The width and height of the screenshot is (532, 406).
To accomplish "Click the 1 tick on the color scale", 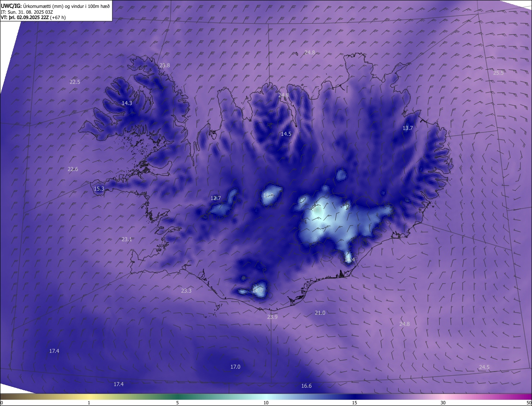I will click(89, 403).
